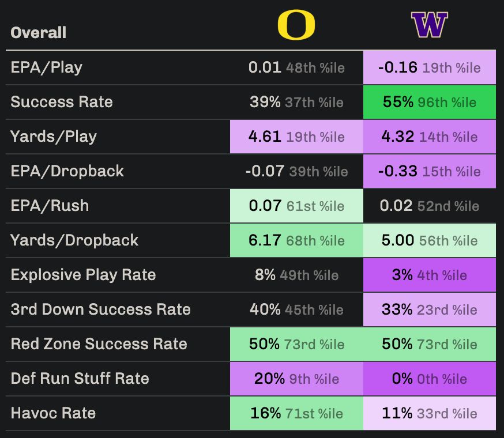Image resolution: width=504 pixels, height=438 pixels.
Task: Click Washington's 5.00 Yards/Dropback cell
Action: 430,240
